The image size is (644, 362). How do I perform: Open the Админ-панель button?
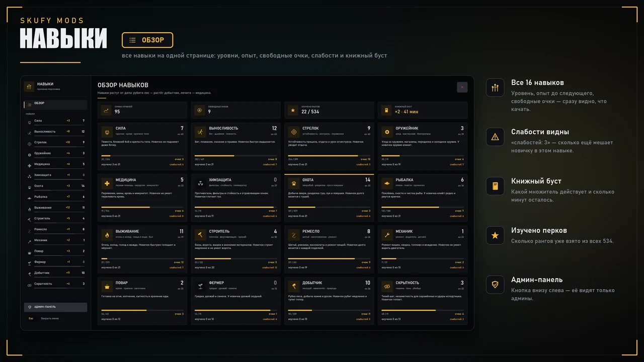pyautogui.click(x=55, y=307)
